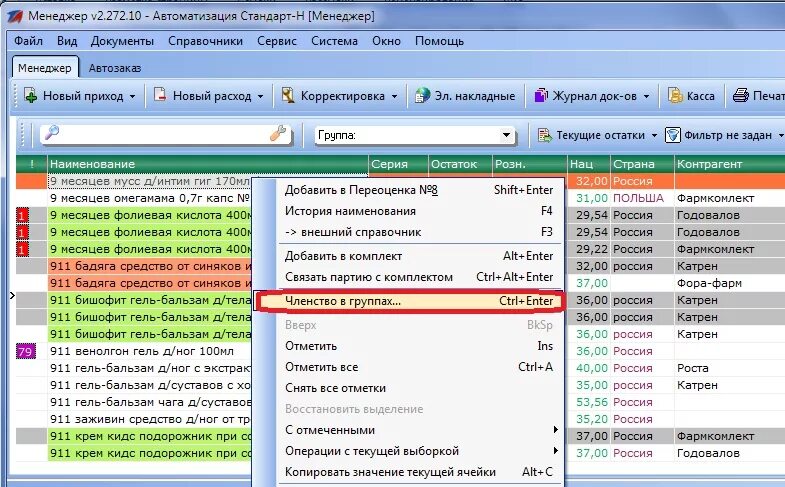Sort by the Контрагент column header

[729, 164]
